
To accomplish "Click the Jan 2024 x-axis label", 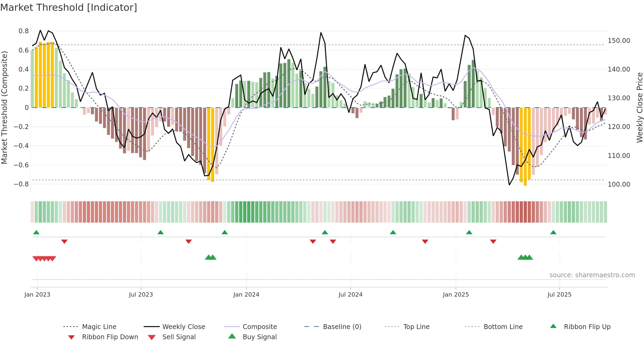I will pos(246,295).
